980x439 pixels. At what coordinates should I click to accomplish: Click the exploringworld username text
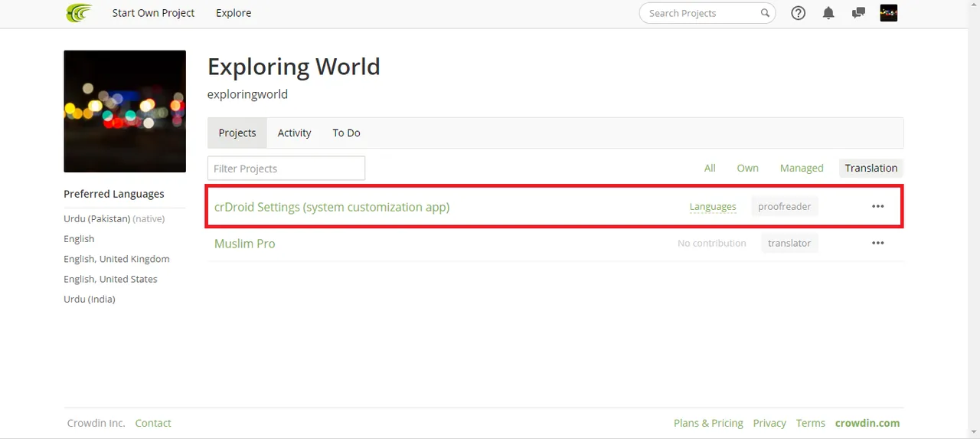(247, 94)
